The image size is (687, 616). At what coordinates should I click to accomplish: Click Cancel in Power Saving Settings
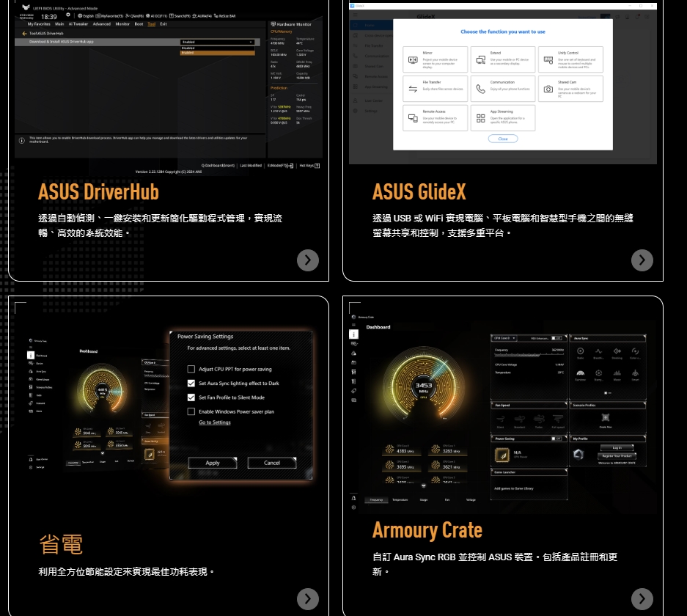[271, 463]
